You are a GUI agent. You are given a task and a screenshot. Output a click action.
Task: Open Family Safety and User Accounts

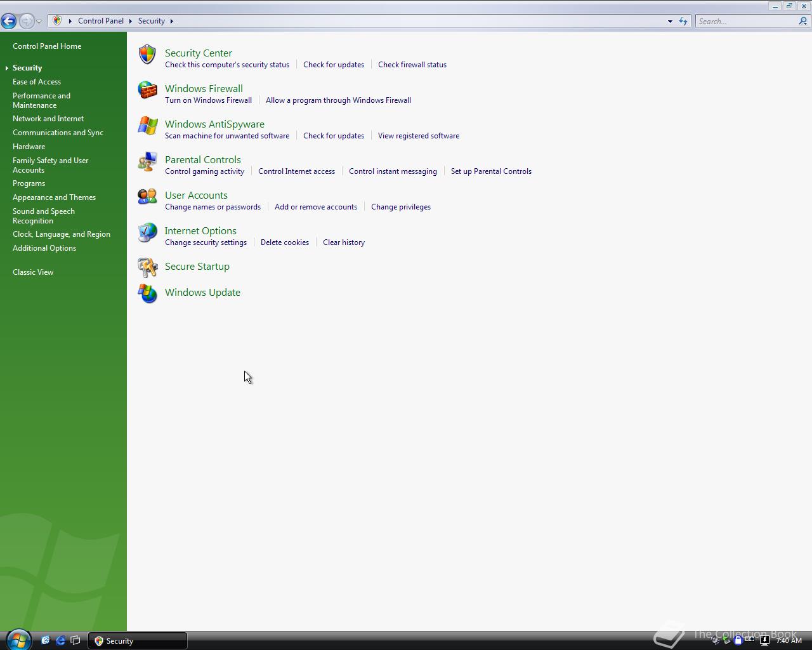coord(51,165)
